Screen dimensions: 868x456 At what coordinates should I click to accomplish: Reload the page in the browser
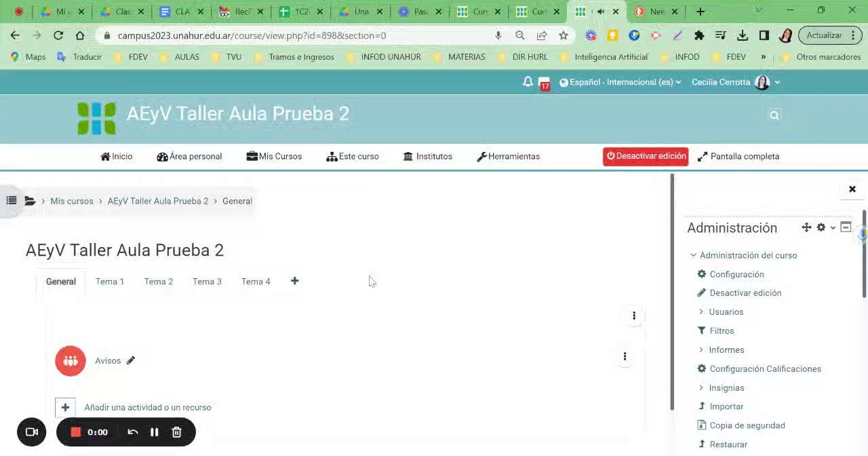tap(58, 35)
